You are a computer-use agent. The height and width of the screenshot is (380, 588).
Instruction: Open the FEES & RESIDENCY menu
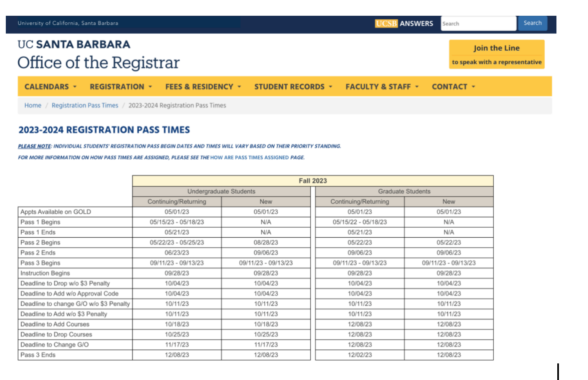pyautogui.click(x=203, y=87)
